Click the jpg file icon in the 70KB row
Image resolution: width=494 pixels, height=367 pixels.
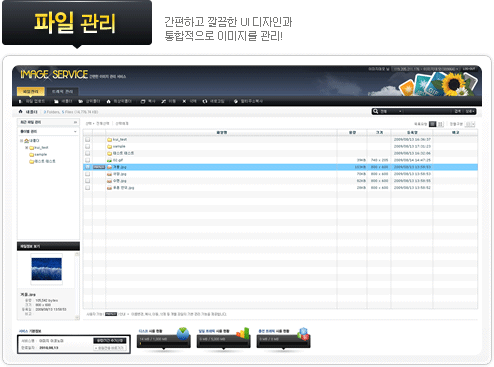(x=109, y=174)
